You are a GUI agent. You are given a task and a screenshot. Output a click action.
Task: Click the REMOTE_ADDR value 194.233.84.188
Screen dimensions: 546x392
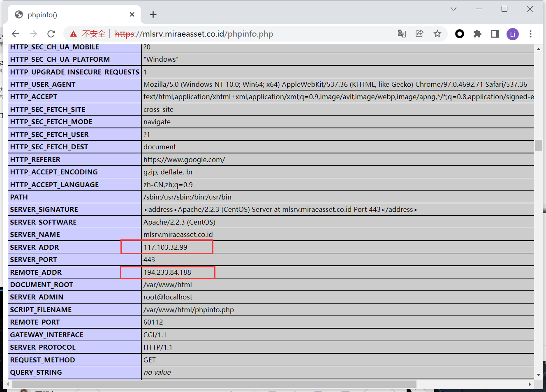tap(167, 272)
